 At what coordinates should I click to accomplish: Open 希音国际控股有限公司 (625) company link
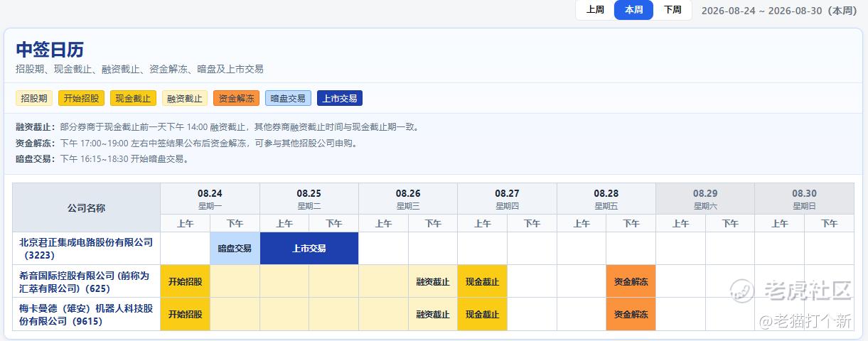pos(84,281)
